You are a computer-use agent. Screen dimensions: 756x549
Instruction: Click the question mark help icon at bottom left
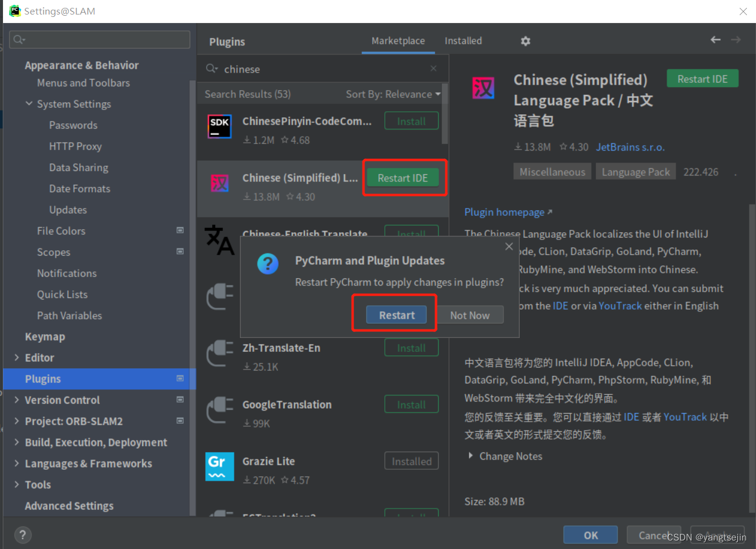[22, 534]
